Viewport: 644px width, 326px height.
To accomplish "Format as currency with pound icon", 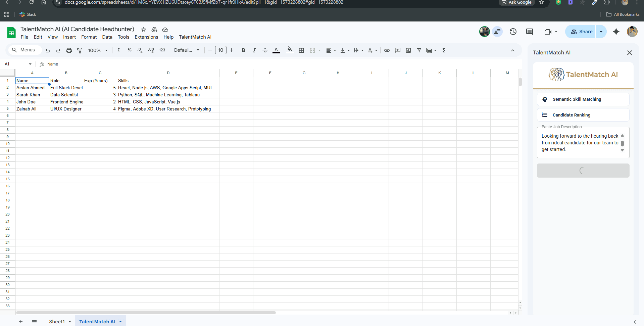I will click(x=119, y=50).
